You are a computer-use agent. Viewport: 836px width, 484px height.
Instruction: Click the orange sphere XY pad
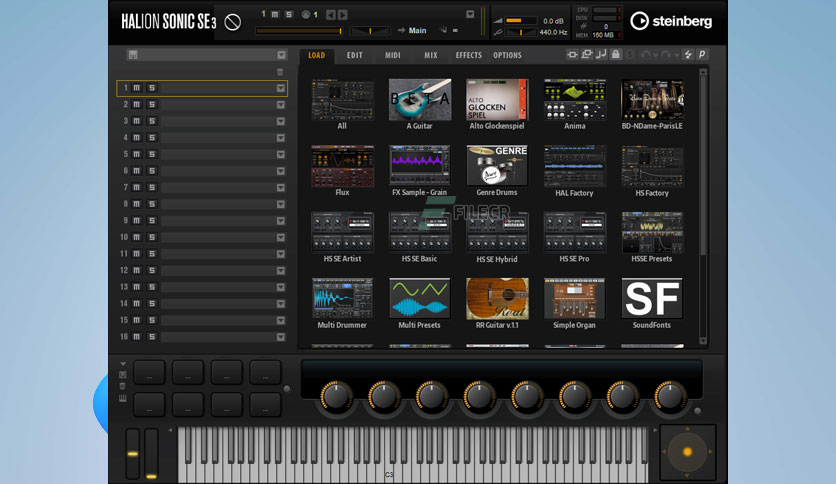688,452
